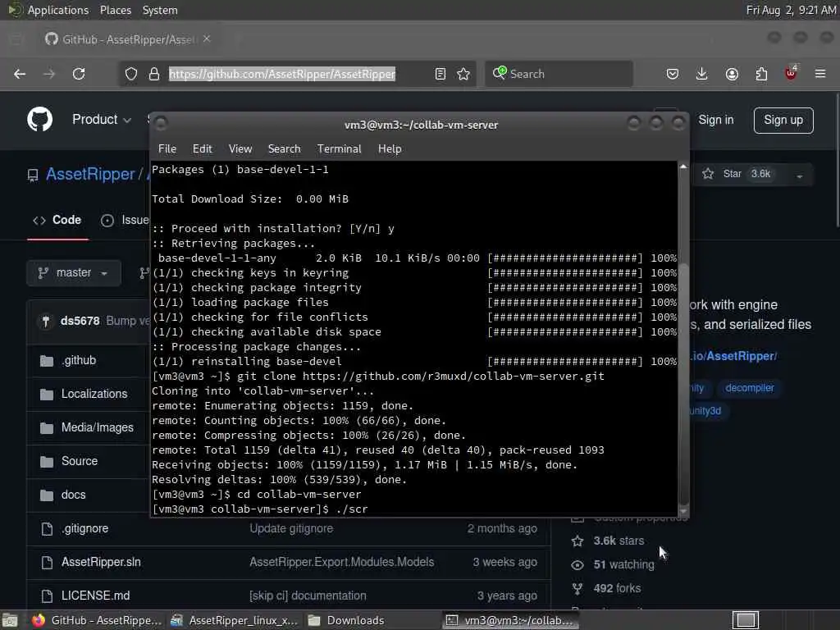
Task: Open the LICENSE.md file
Action: [x=95, y=596]
